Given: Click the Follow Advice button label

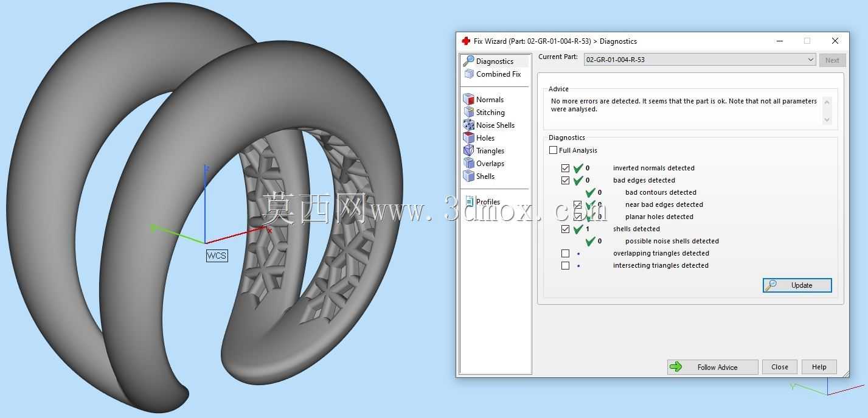Looking at the screenshot, I should [717, 367].
